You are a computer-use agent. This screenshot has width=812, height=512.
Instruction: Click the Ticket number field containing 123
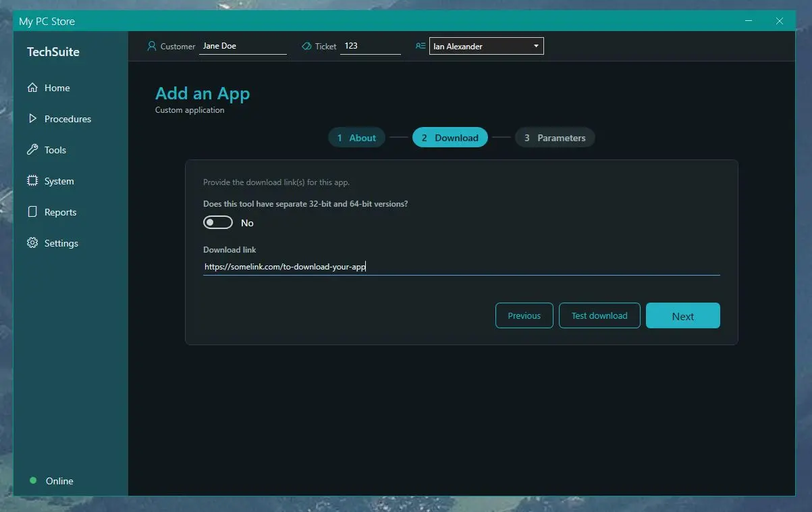click(x=371, y=46)
